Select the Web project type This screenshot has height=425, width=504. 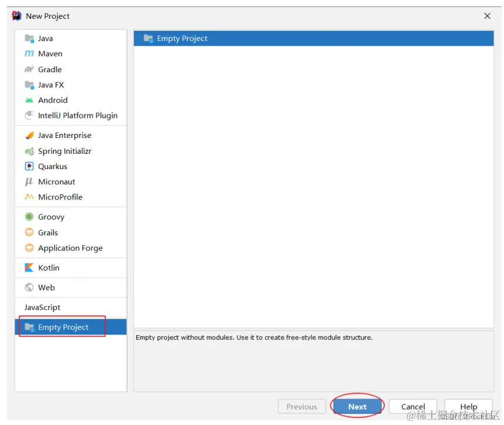tap(70, 287)
